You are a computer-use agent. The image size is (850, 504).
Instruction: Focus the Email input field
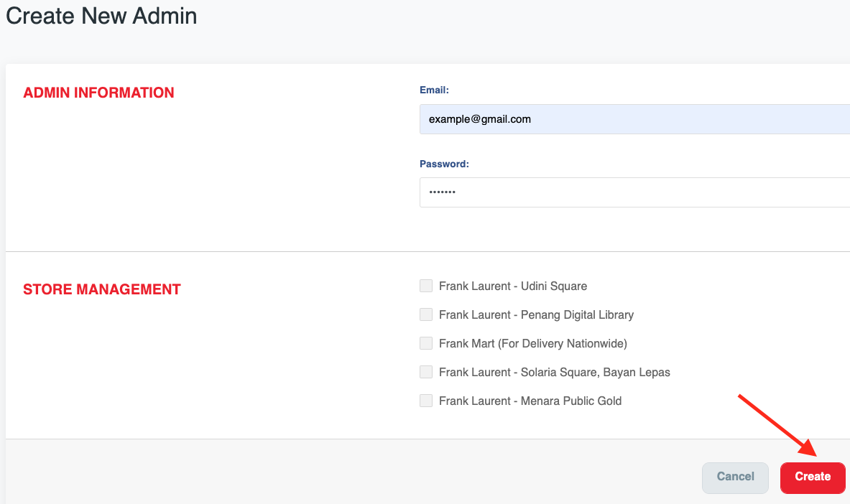(632, 119)
